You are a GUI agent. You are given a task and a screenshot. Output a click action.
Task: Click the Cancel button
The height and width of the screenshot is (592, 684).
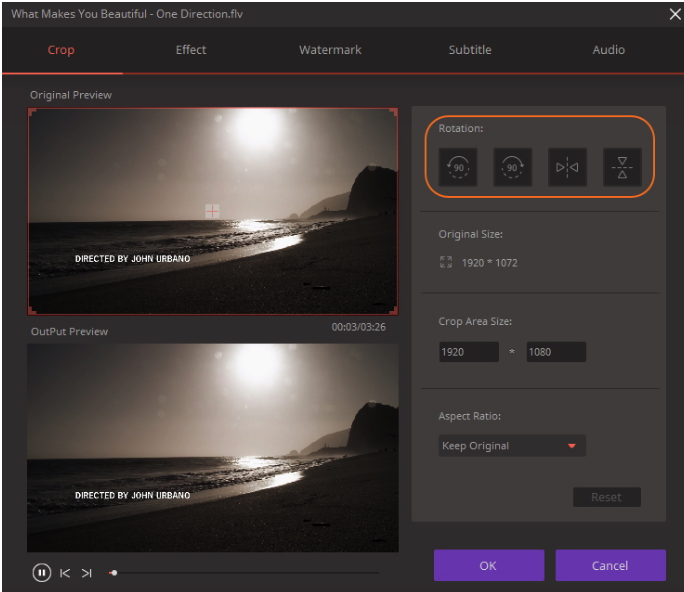(611, 565)
